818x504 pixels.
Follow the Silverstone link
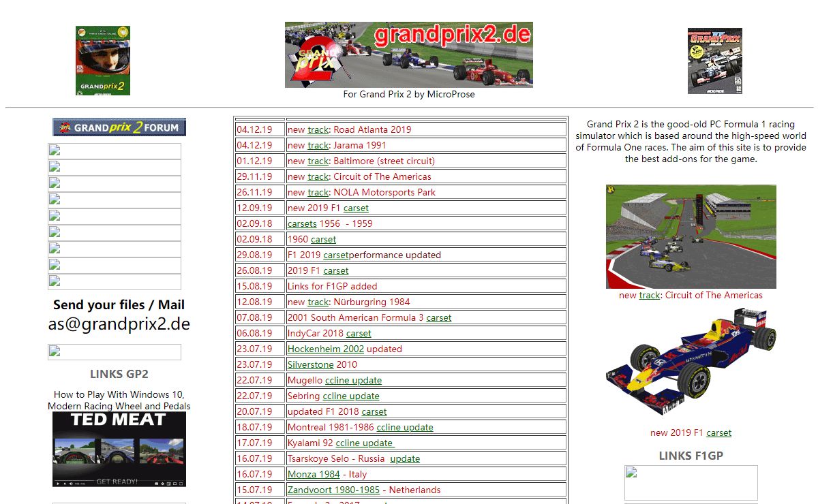coord(311,364)
